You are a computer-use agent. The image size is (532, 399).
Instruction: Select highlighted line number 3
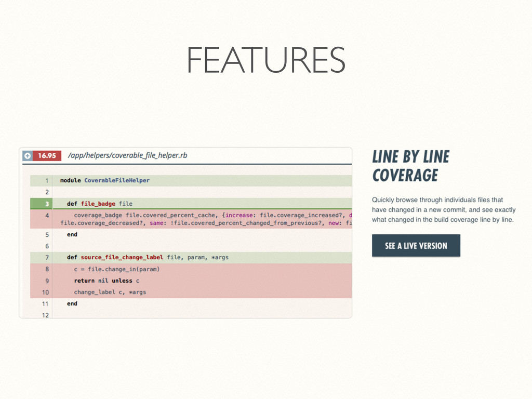click(x=41, y=204)
